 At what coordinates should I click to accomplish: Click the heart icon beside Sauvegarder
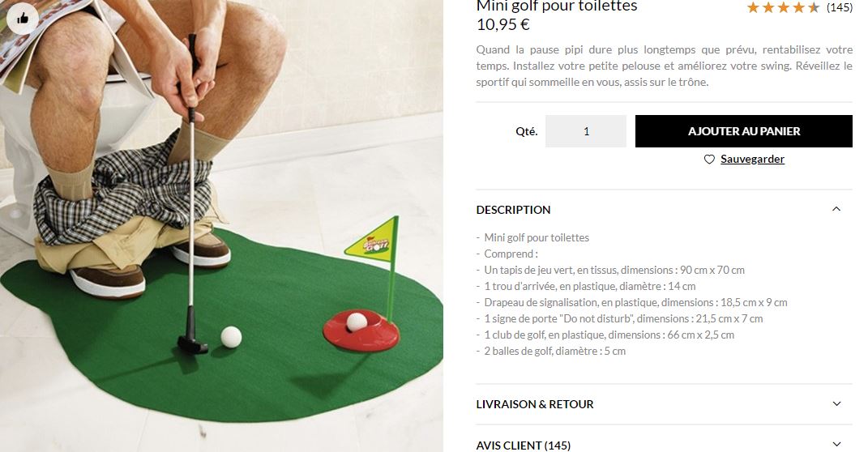pos(709,160)
